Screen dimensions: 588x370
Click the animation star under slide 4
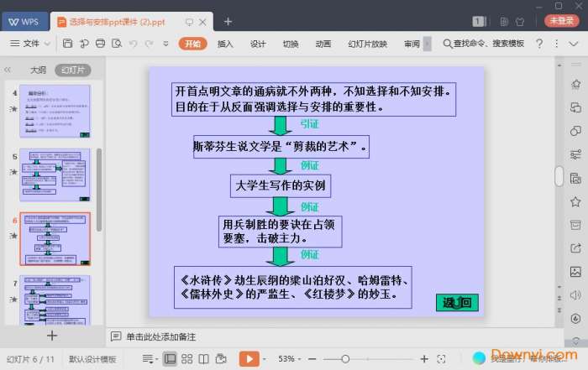point(13,108)
